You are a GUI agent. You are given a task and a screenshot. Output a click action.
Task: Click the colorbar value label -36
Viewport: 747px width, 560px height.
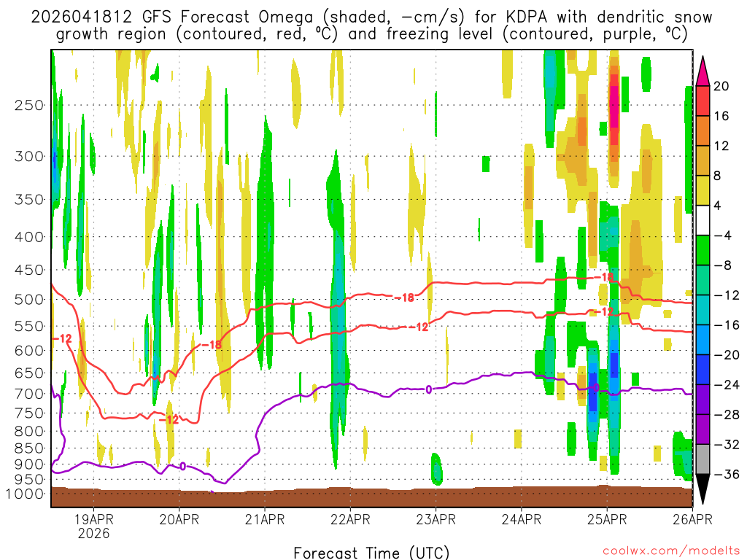click(727, 474)
